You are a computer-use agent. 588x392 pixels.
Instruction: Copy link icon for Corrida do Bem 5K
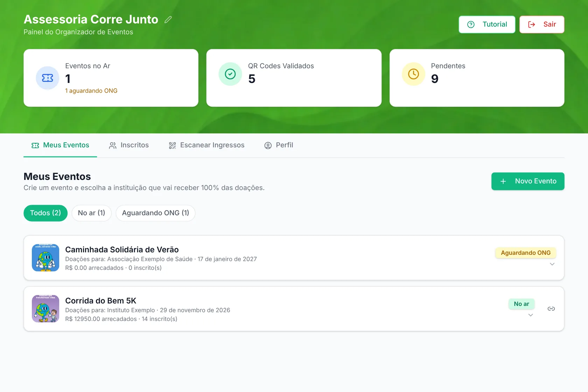(551, 309)
